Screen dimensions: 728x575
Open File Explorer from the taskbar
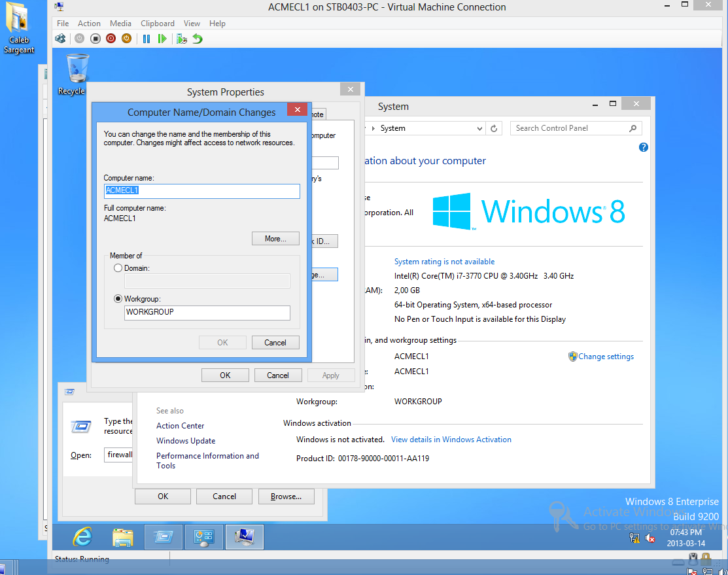point(123,537)
